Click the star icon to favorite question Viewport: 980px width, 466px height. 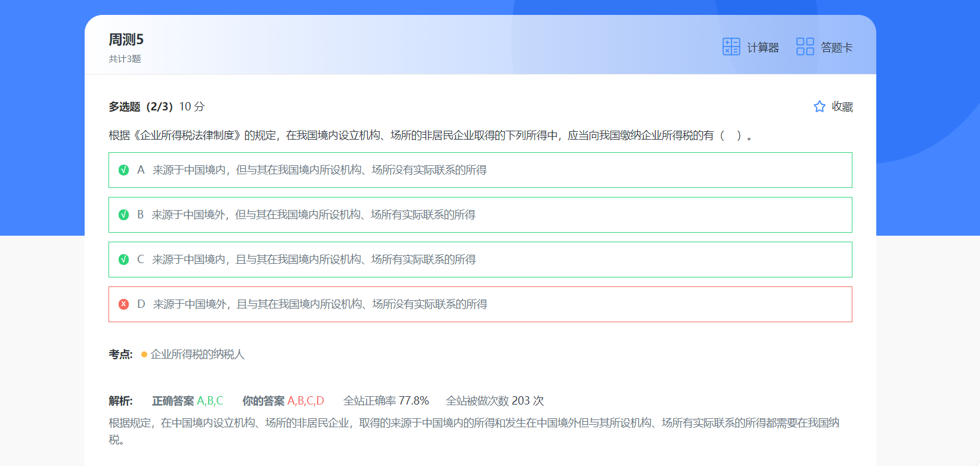[x=820, y=107]
